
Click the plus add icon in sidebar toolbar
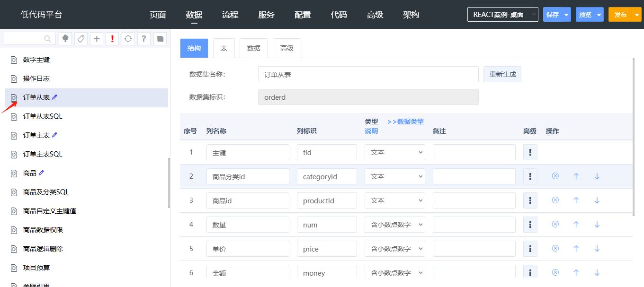point(97,39)
